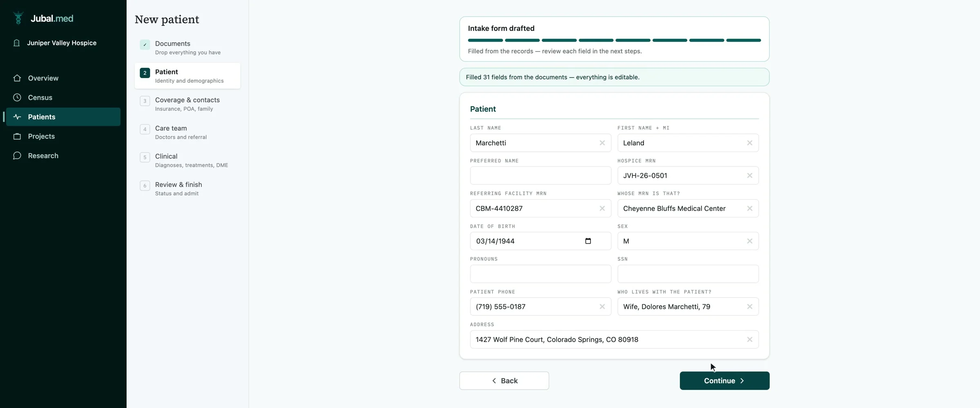Clear the Hospice MRN field value

pyautogui.click(x=749, y=175)
